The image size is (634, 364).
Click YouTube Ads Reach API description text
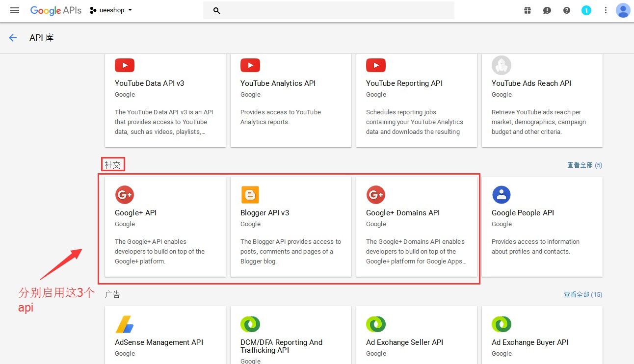539,122
